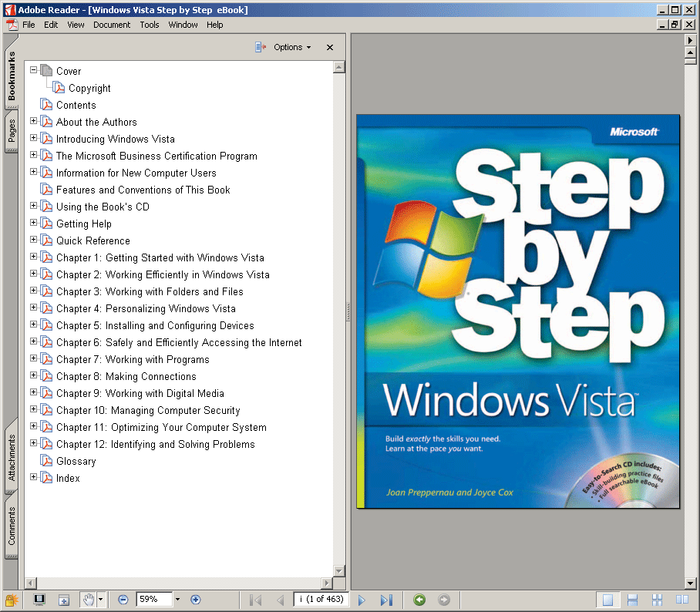Expand the Quick Reference bookmark
This screenshot has width=700, height=612.
click(x=33, y=239)
